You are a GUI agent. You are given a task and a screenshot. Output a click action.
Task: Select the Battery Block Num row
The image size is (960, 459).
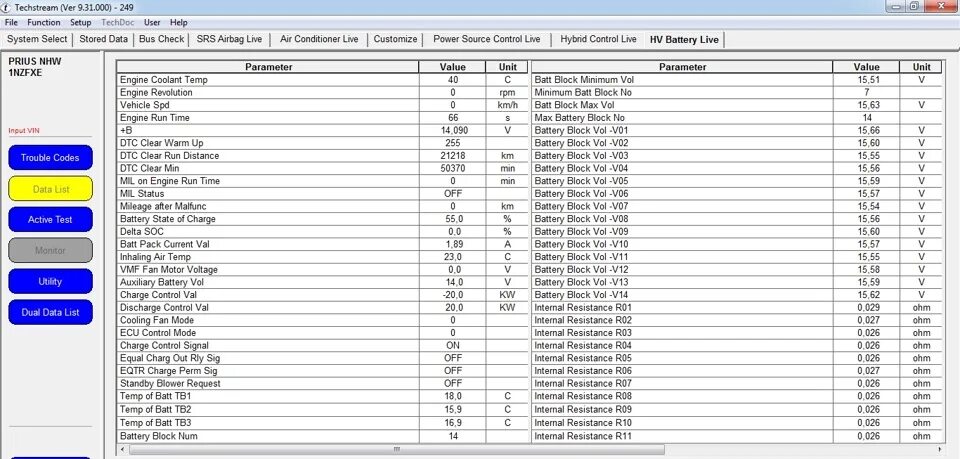pyautogui.click(x=323, y=436)
